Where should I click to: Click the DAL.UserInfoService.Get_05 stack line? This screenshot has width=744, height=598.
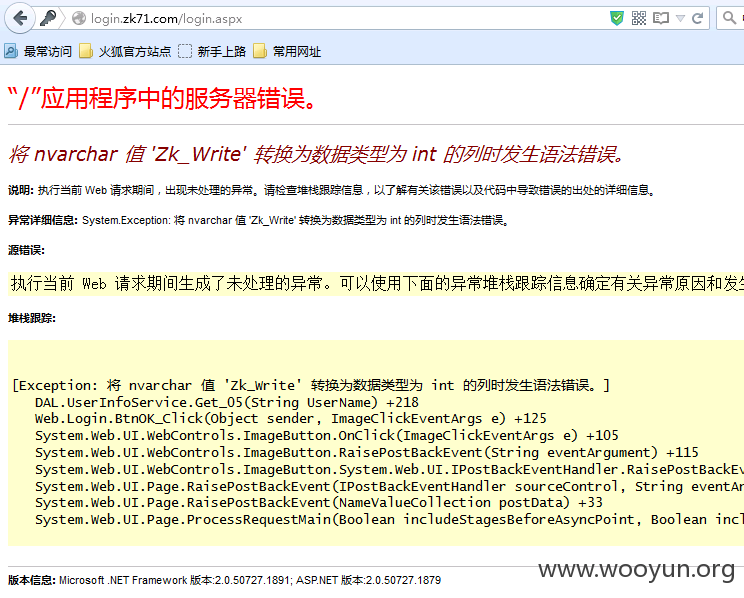(x=227, y=402)
